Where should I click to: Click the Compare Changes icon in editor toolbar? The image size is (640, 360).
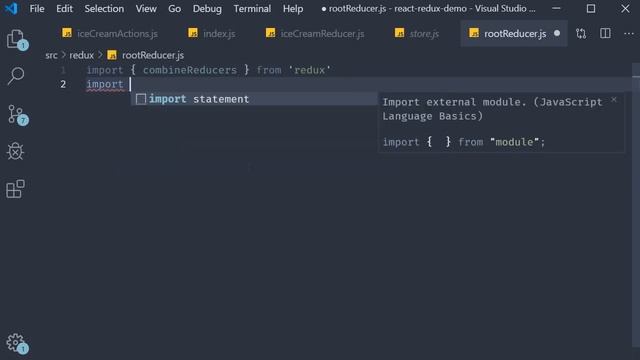tap(581, 33)
